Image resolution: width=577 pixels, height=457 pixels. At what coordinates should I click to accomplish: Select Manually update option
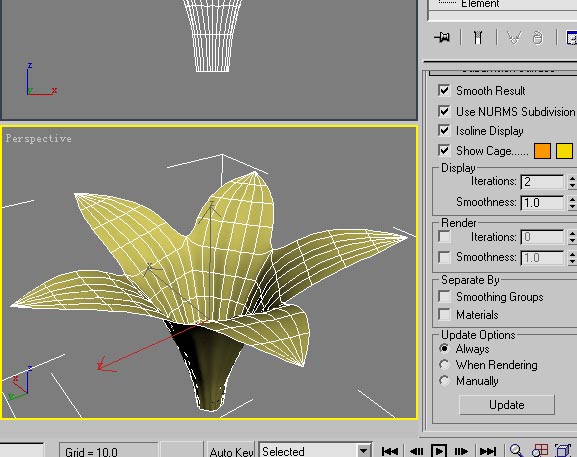click(x=444, y=381)
